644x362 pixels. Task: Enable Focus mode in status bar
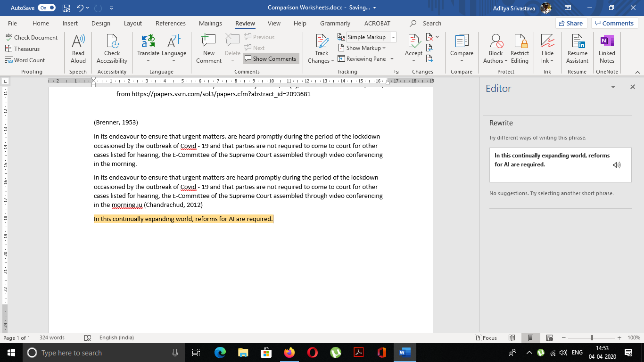tap(486, 338)
